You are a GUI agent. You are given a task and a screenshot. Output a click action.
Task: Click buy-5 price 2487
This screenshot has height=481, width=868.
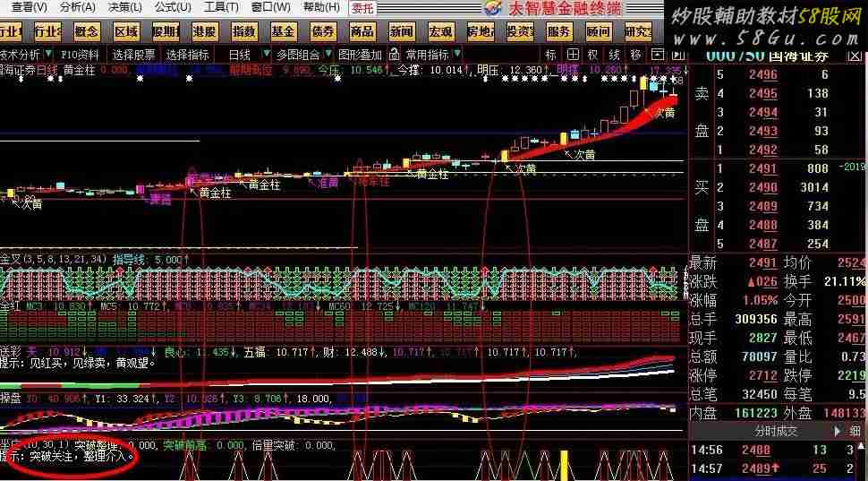tap(763, 244)
